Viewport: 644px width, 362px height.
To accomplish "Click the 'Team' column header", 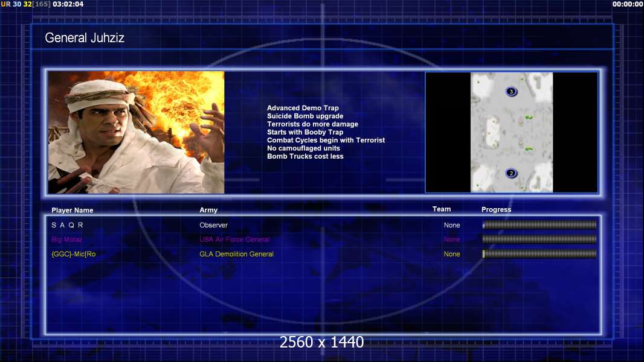I will [442, 209].
